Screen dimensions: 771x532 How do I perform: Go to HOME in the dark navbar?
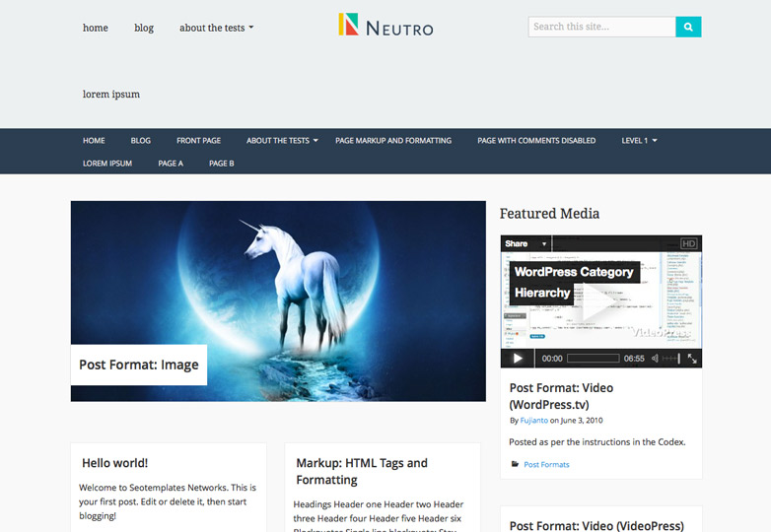coord(94,141)
